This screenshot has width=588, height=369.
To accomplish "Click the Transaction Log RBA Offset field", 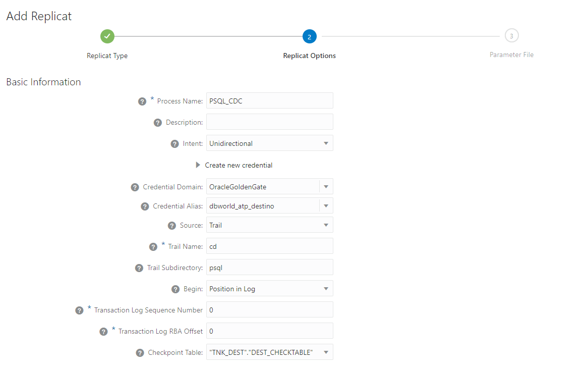I will tap(270, 331).
